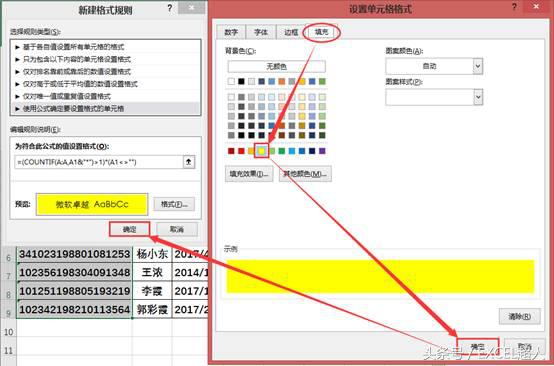Select cell 341023198801081253
The width and height of the screenshot is (554, 366).
[75, 254]
